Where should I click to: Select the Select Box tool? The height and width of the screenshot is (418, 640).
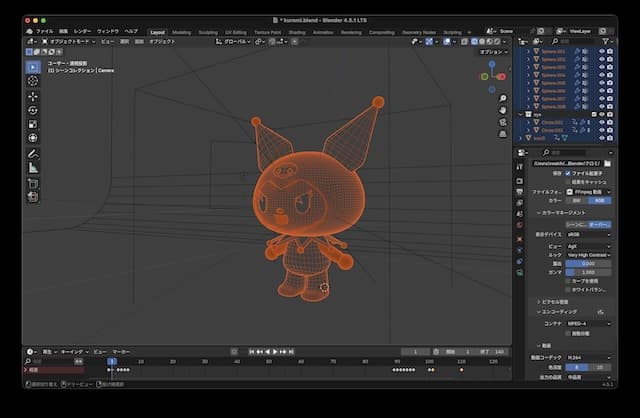33,67
